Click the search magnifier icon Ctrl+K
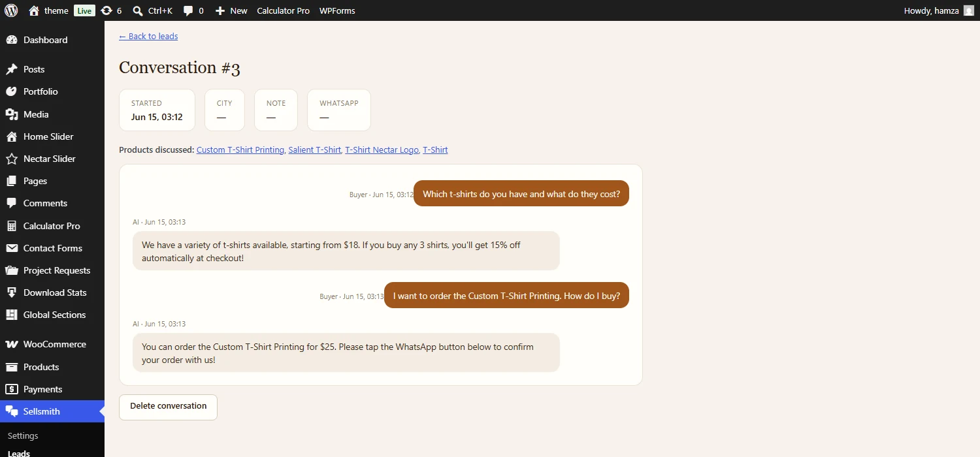980x457 pixels. tap(138, 10)
